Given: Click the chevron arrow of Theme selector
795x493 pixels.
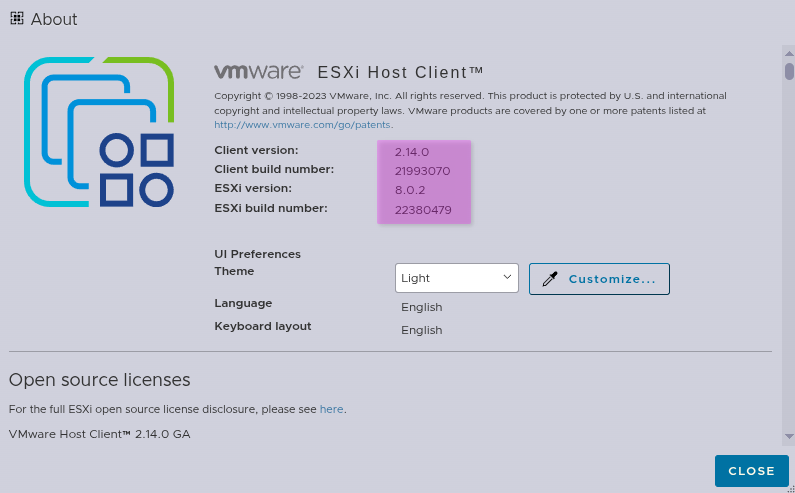Looking at the screenshot, I should tap(507, 278).
